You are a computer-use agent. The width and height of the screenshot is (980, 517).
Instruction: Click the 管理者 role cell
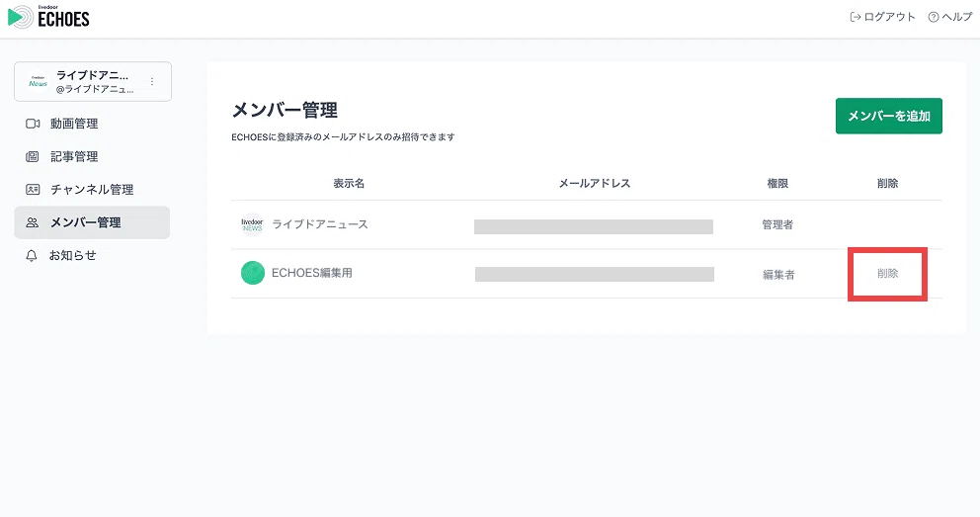777,225
